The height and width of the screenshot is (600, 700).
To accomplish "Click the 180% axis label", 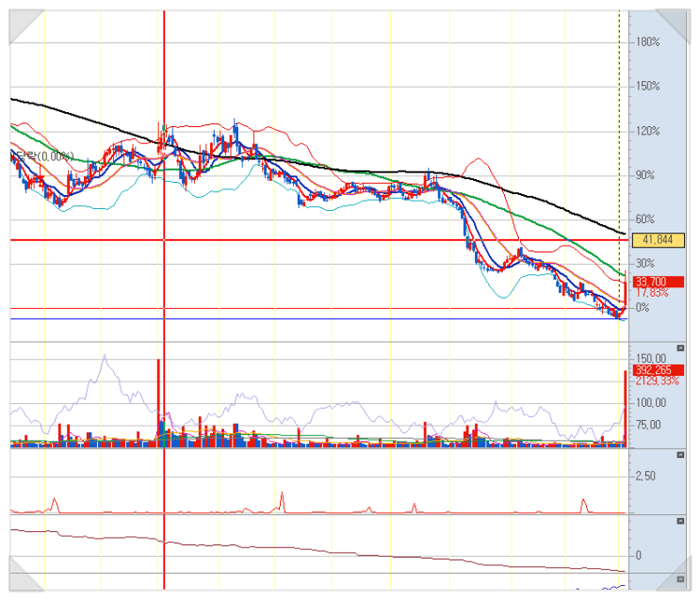I will [648, 42].
